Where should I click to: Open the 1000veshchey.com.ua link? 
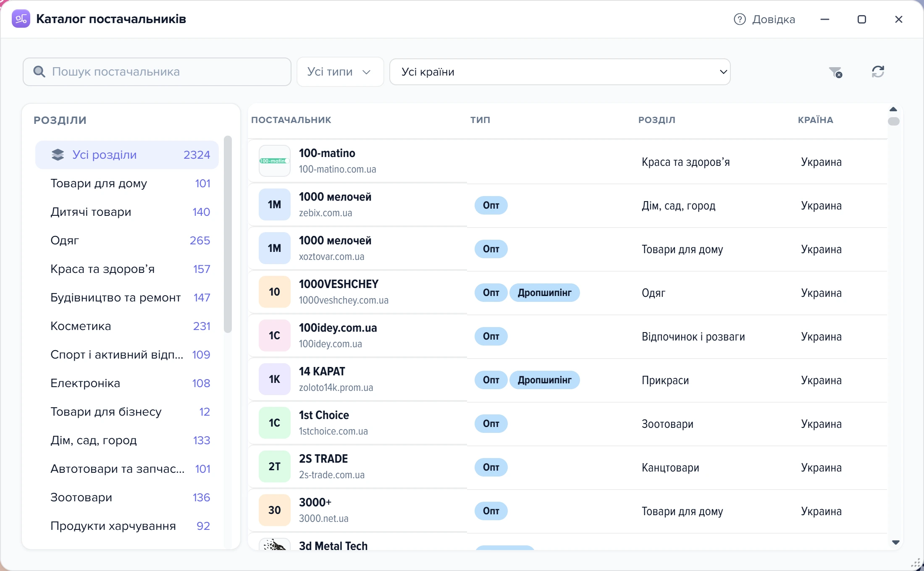(344, 300)
